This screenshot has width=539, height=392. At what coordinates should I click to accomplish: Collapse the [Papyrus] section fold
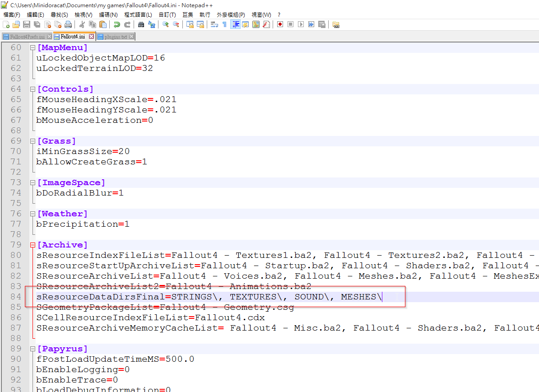(33, 349)
